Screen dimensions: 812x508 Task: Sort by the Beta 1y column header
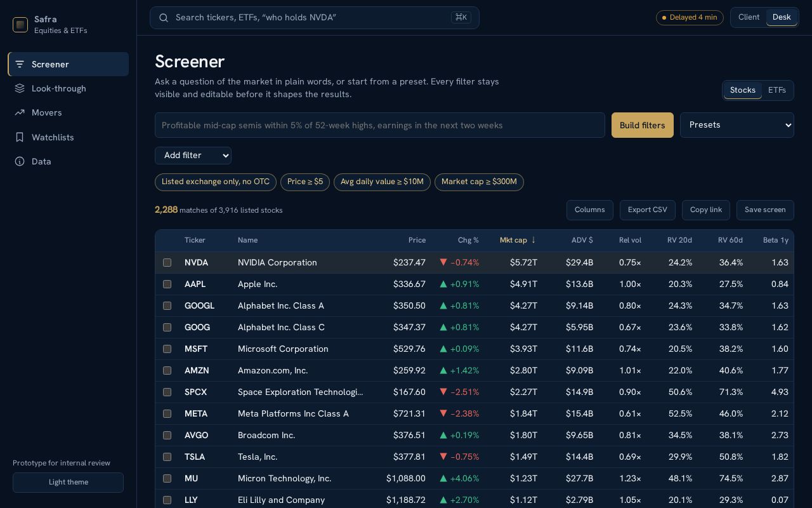coord(776,240)
